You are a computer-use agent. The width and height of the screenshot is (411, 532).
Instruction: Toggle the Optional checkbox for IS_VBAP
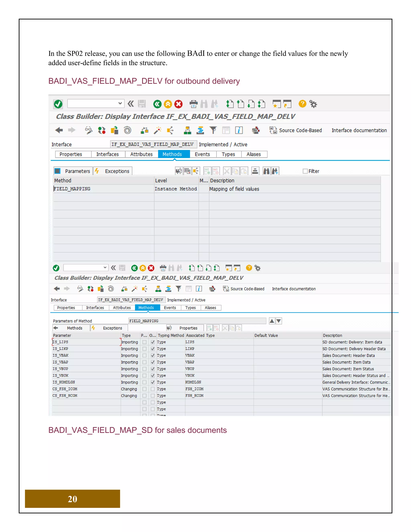[x=153, y=362]
